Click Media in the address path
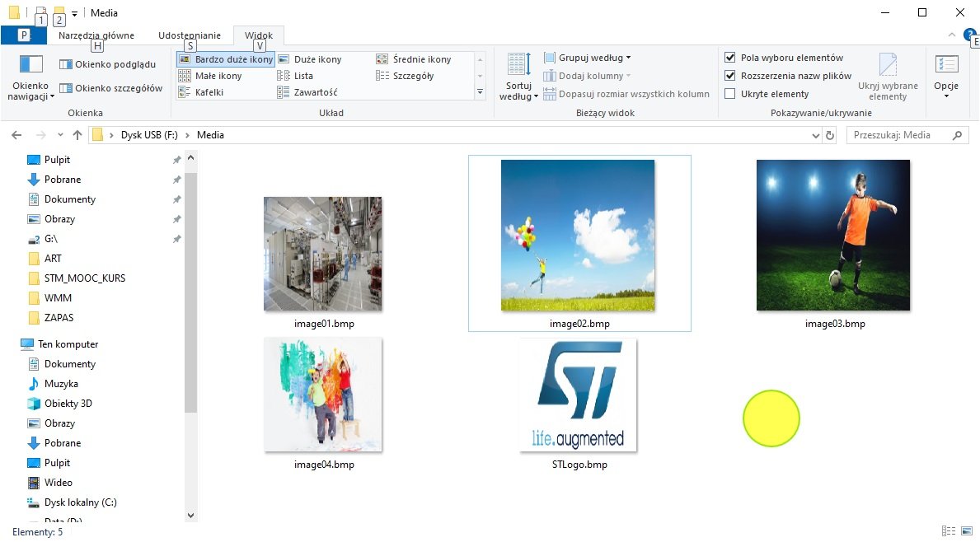Screen dimensions: 980x542 (211, 135)
